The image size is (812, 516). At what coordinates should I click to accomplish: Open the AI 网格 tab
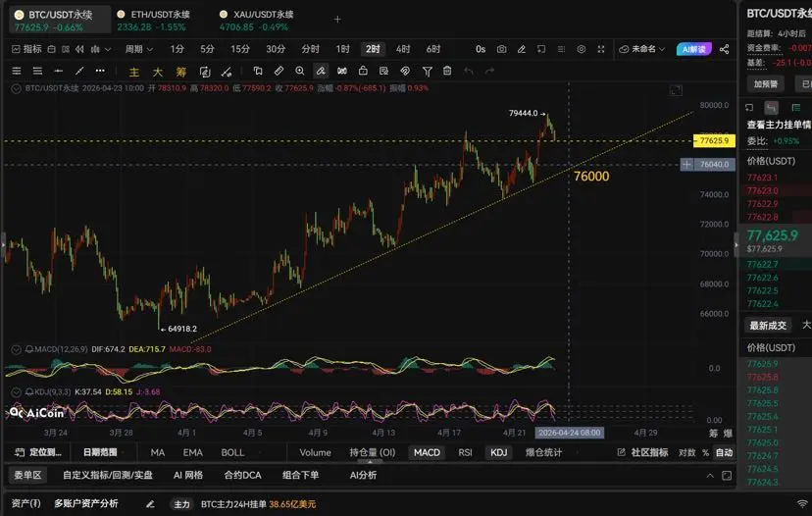188,475
